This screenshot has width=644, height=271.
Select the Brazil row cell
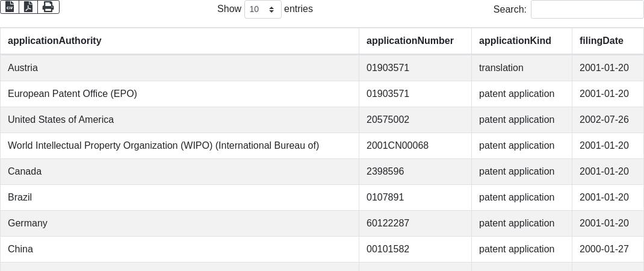[20, 198]
